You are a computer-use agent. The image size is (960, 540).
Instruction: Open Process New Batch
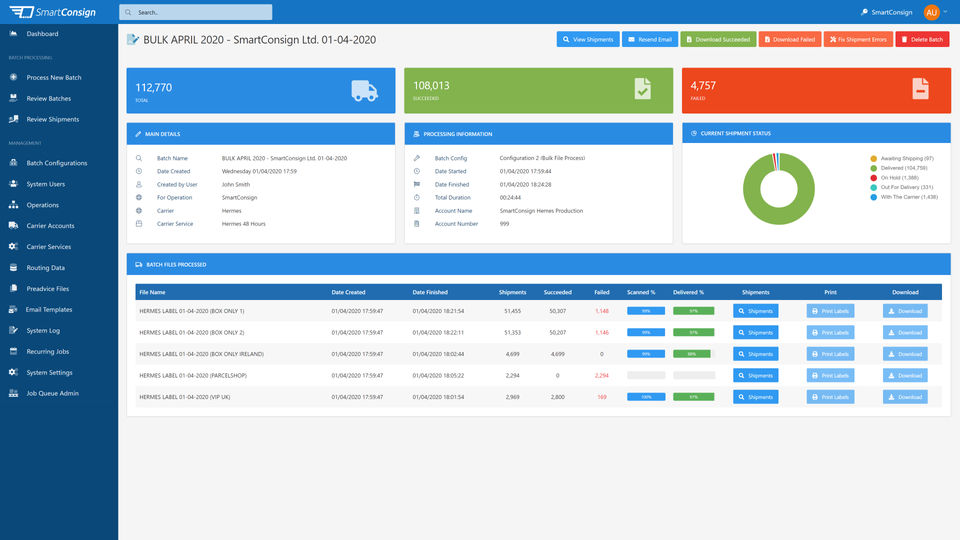click(54, 78)
